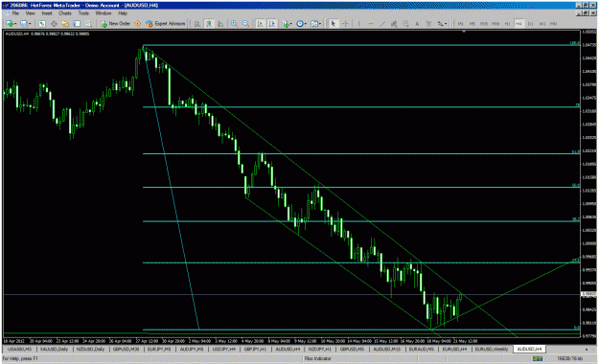
Task: Open the Charts menu
Action: pyautogui.click(x=65, y=13)
